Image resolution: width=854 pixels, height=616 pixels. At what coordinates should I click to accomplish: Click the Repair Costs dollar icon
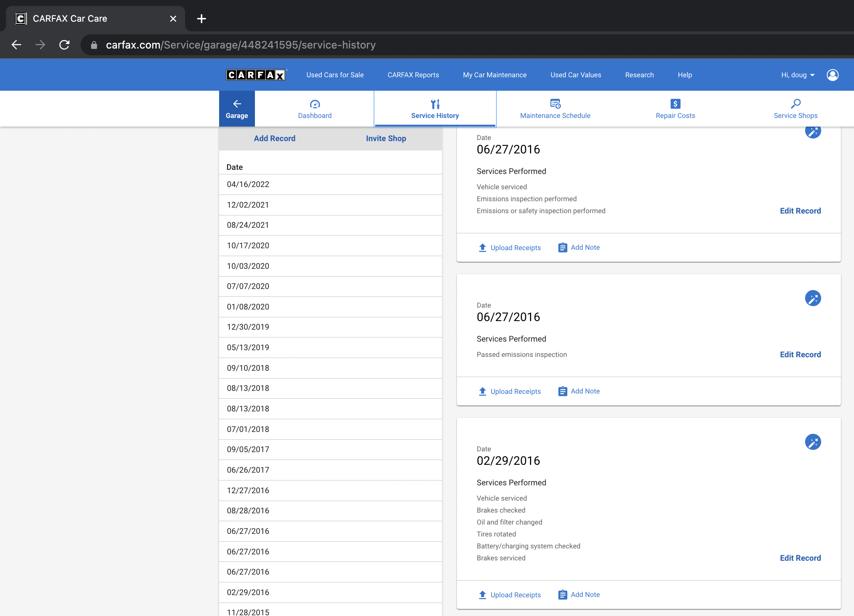point(675,103)
